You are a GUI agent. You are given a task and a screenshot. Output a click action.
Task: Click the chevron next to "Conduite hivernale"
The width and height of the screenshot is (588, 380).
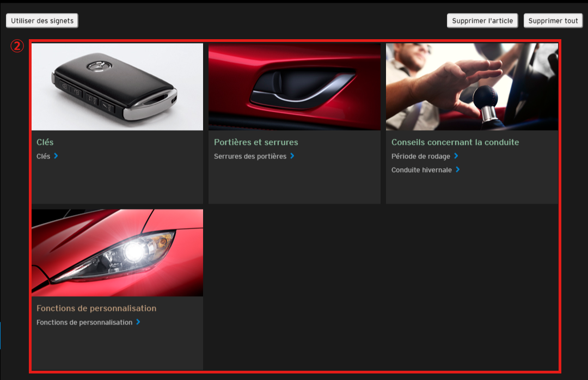[x=458, y=170]
